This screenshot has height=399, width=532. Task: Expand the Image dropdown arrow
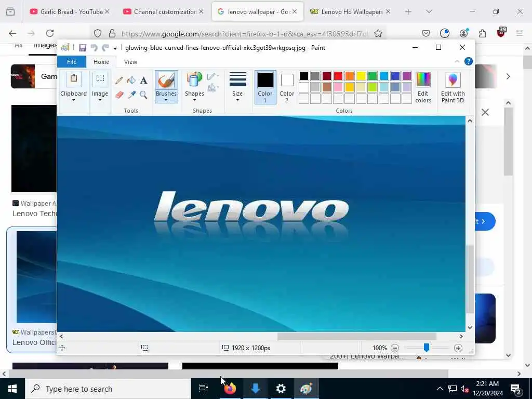click(100, 100)
